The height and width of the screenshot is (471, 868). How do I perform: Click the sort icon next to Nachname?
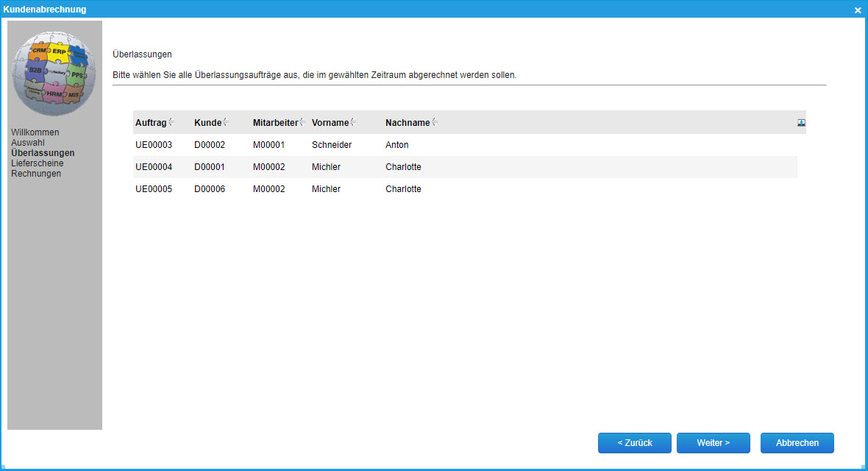[435, 122]
